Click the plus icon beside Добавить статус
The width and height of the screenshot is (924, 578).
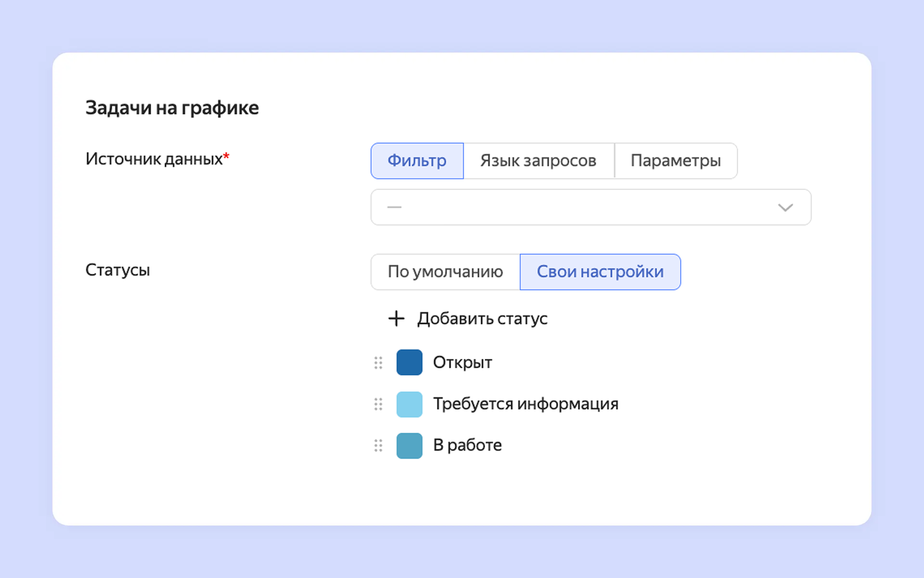coord(396,319)
